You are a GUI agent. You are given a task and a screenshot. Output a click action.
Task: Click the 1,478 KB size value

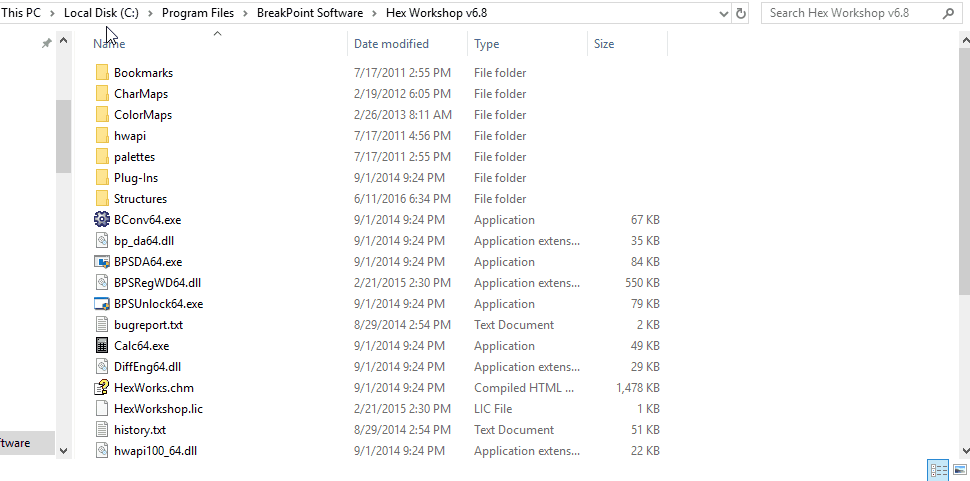coord(638,388)
